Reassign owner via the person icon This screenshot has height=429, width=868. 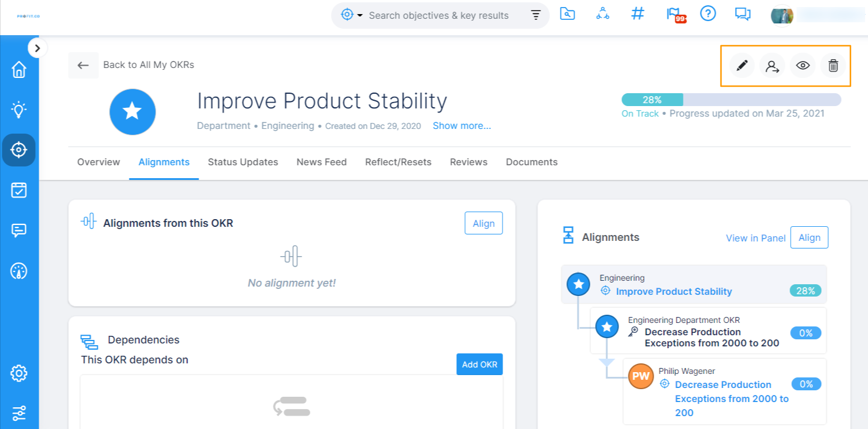(772, 66)
